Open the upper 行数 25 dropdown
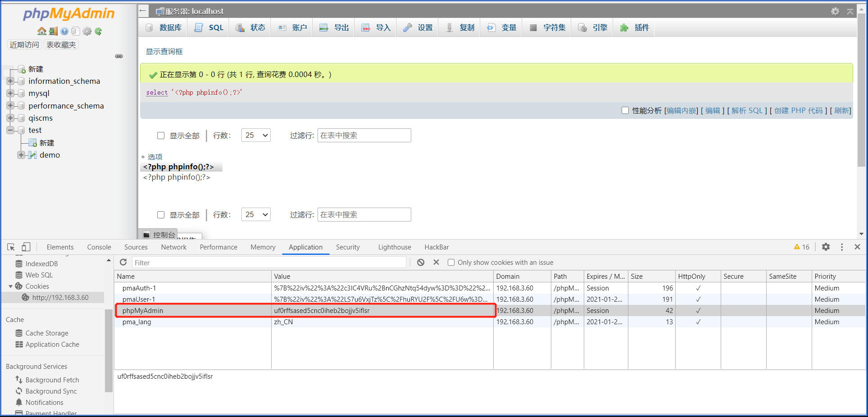 point(256,135)
